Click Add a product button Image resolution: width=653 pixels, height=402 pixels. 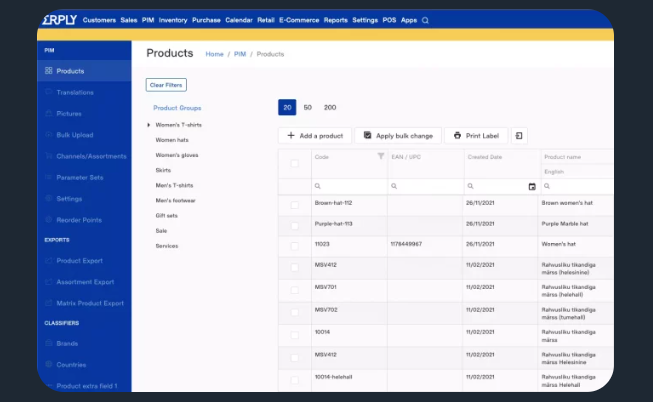(x=315, y=136)
